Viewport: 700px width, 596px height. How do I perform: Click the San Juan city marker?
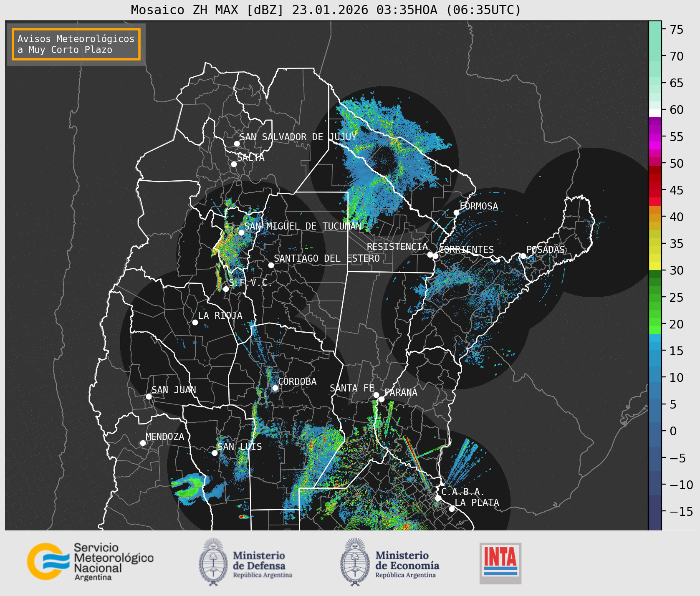[x=149, y=396]
